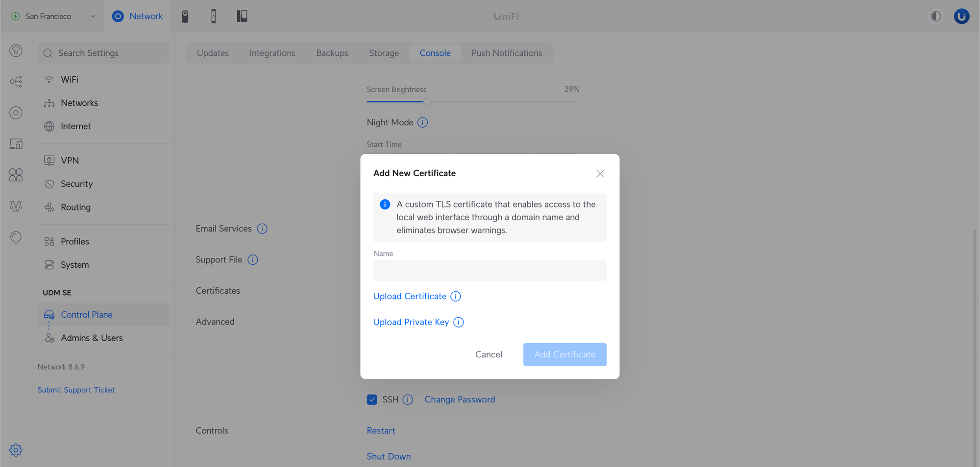Click the Upload Certificate link
Image resolution: width=980 pixels, height=467 pixels.
click(x=410, y=297)
